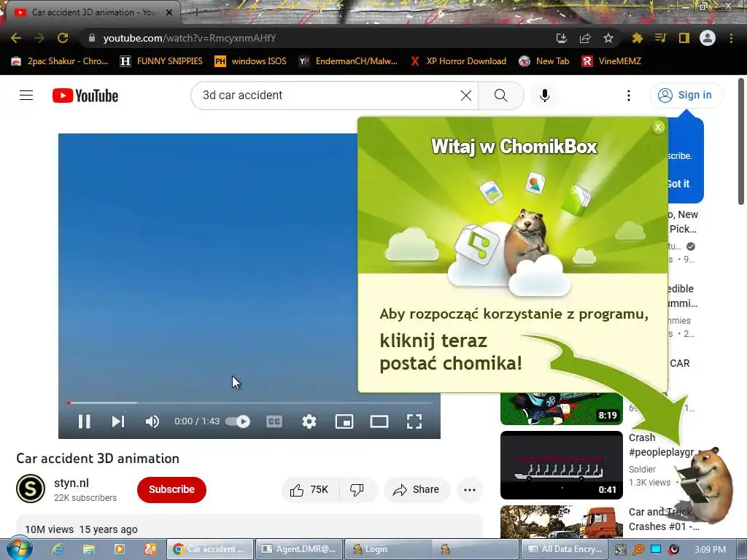Open FUNNY SNIPPIES bookmark
This screenshot has height=560, width=747.
tap(161, 61)
